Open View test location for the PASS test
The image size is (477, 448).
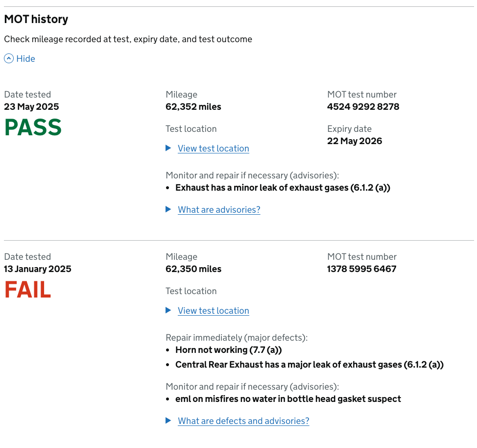click(213, 149)
